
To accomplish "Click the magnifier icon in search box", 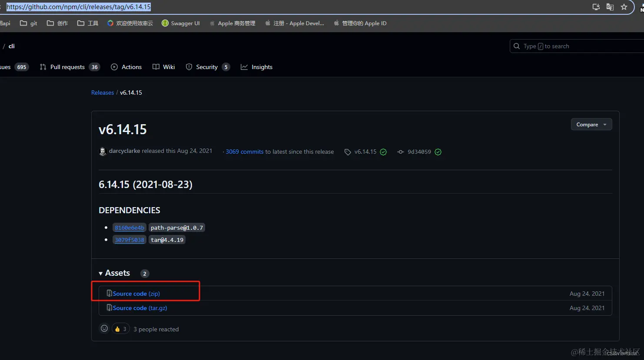I will click(x=517, y=46).
